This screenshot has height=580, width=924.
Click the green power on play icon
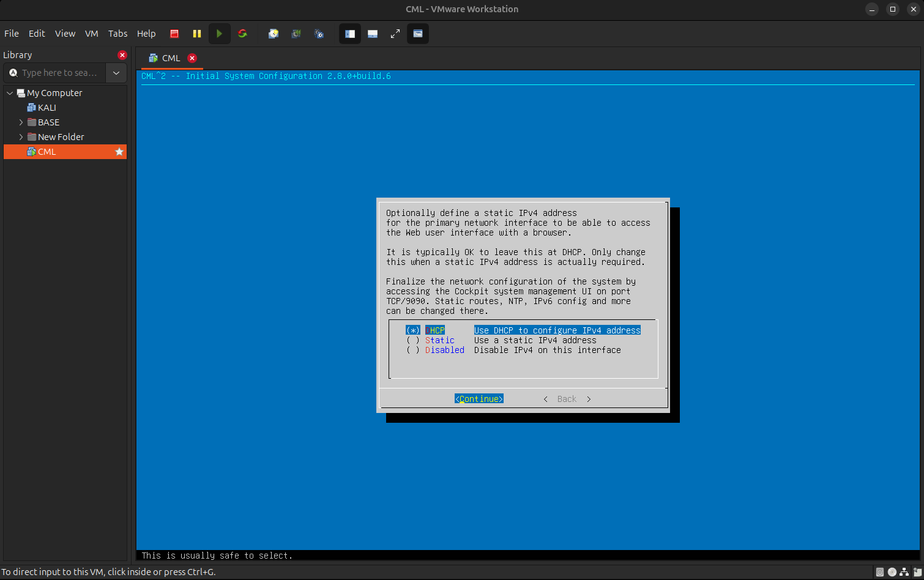219,34
